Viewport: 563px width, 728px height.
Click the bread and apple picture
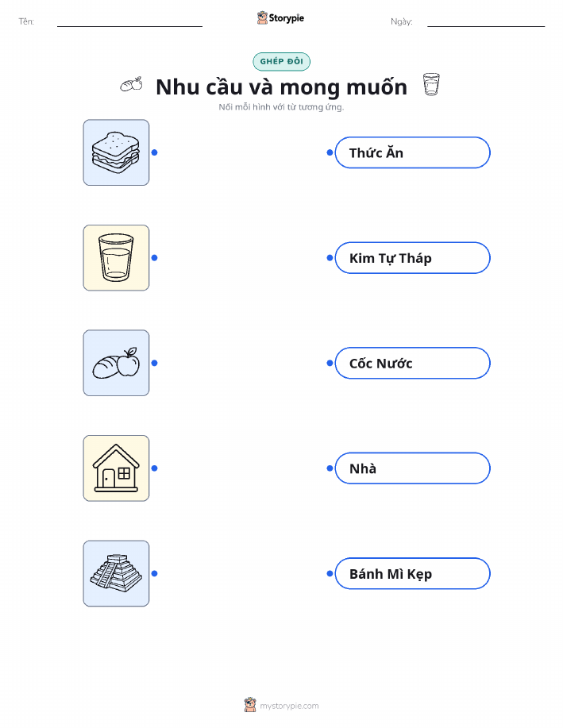[116, 363]
